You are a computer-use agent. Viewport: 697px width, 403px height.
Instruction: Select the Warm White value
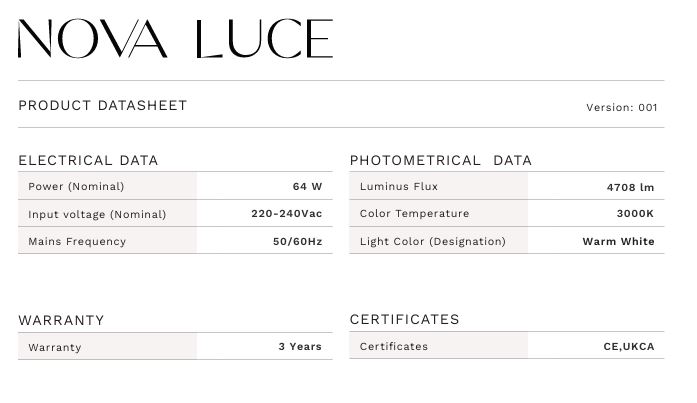point(618,241)
